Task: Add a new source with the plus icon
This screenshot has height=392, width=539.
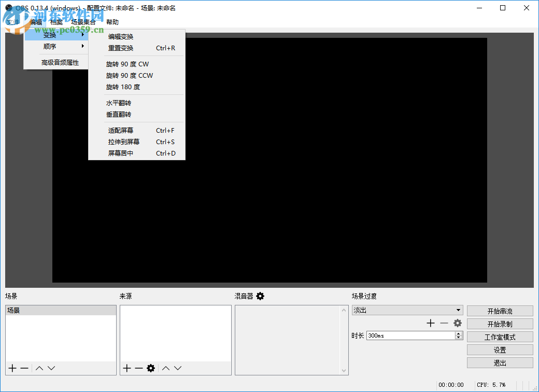Action: 126,368
